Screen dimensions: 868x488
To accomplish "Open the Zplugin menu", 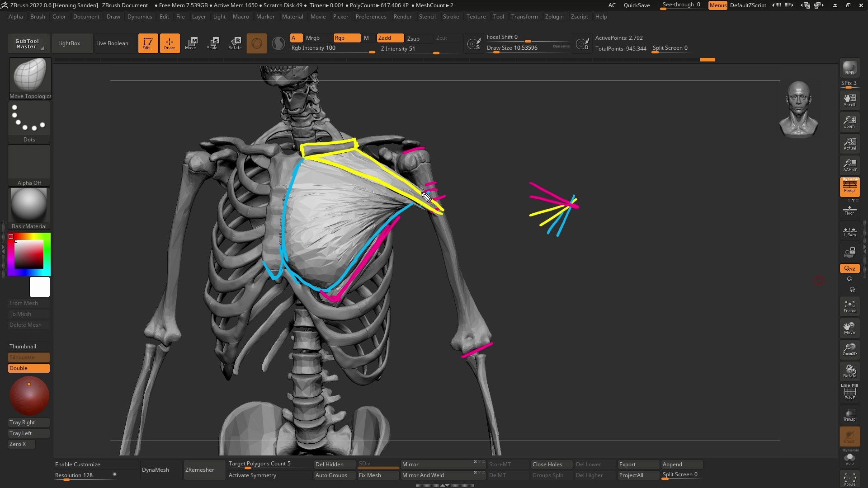I will click(554, 17).
